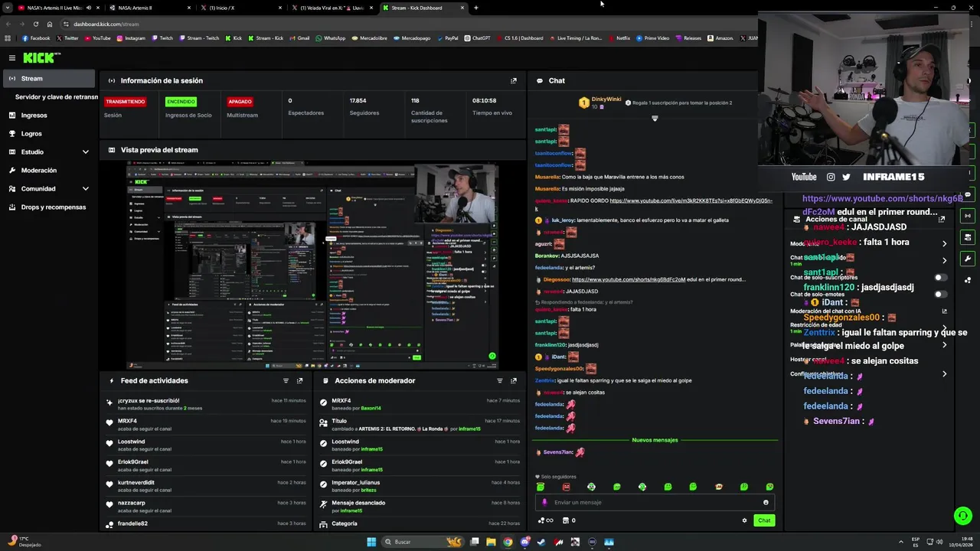Viewport: 980px width, 551px height.
Task: Click the three-dots cluster icon in right toolbar
Action: 968,279
